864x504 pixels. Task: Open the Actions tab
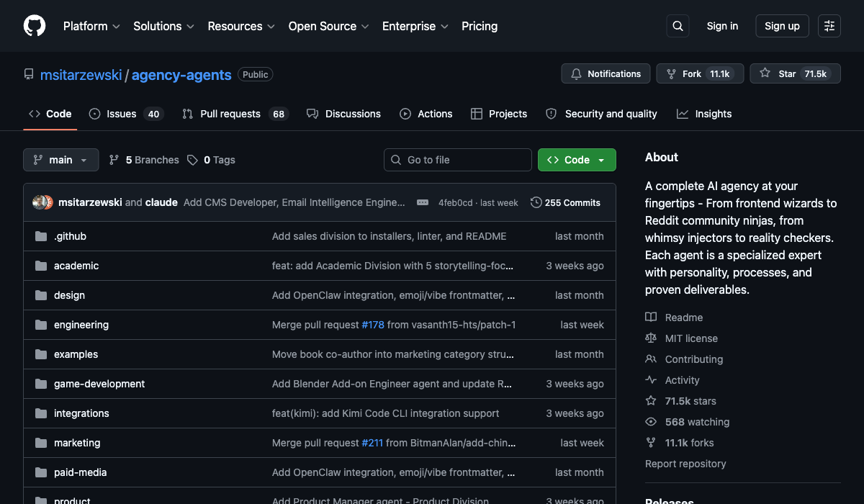pos(426,113)
